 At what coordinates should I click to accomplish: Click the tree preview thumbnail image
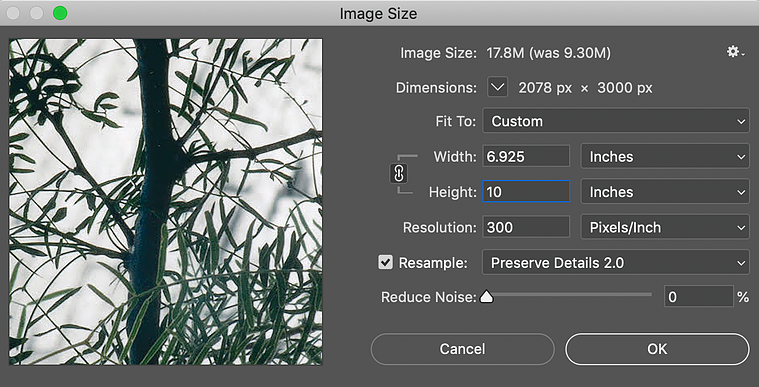click(x=166, y=202)
